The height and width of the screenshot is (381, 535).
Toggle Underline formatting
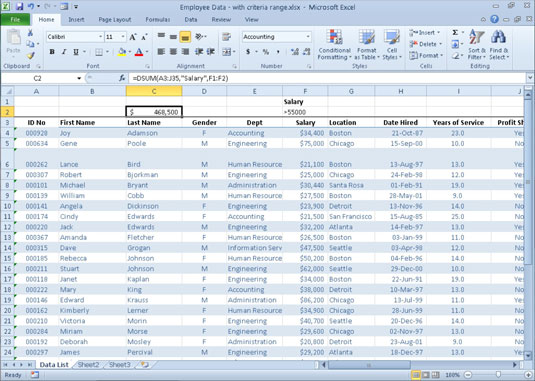click(x=76, y=52)
